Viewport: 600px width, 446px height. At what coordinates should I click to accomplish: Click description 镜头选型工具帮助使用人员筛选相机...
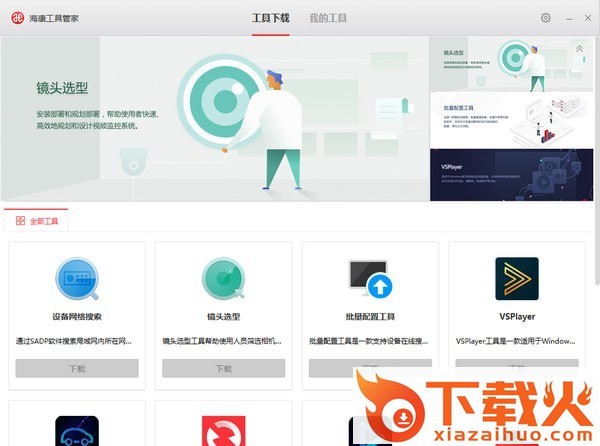point(222,341)
